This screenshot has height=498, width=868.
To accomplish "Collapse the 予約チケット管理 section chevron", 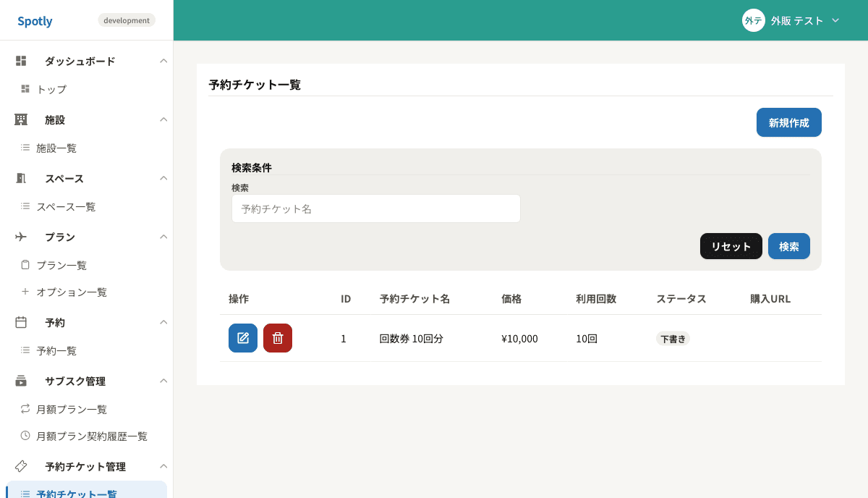I will point(163,466).
